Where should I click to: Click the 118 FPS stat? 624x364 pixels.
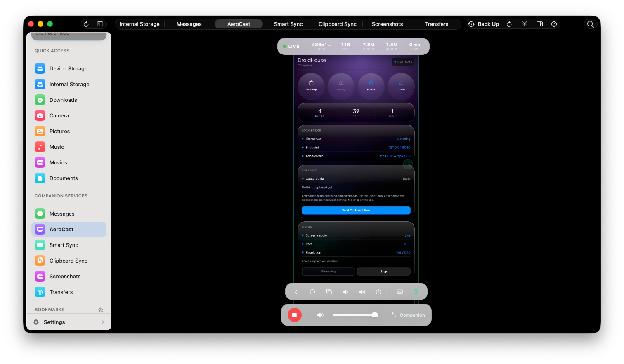coord(345,47)
